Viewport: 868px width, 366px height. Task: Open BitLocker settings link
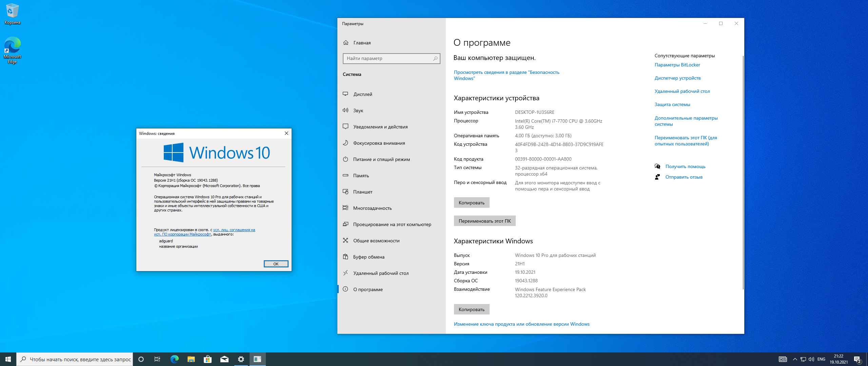tap(677, 65)
